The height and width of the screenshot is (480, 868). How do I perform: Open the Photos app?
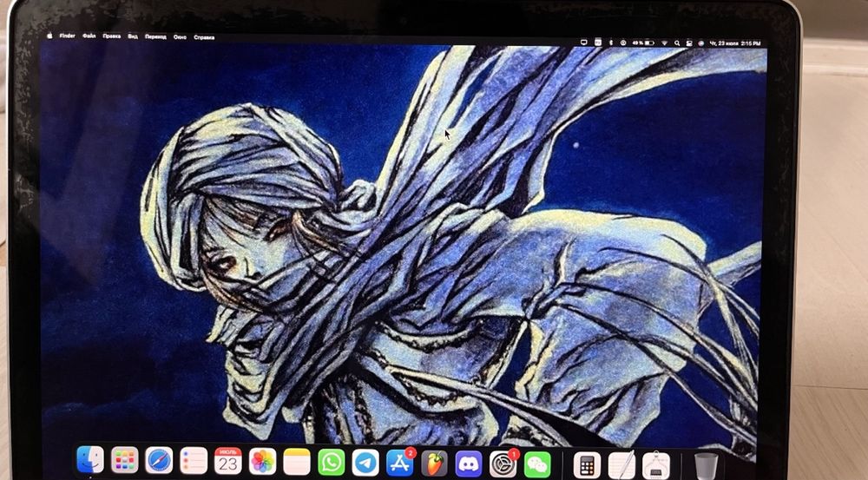tap(262, 461)
